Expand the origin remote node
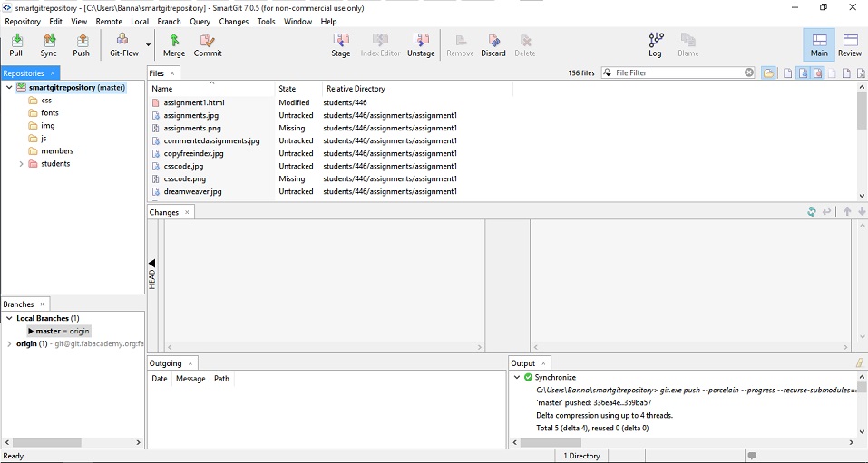 [x=9, y=344]
